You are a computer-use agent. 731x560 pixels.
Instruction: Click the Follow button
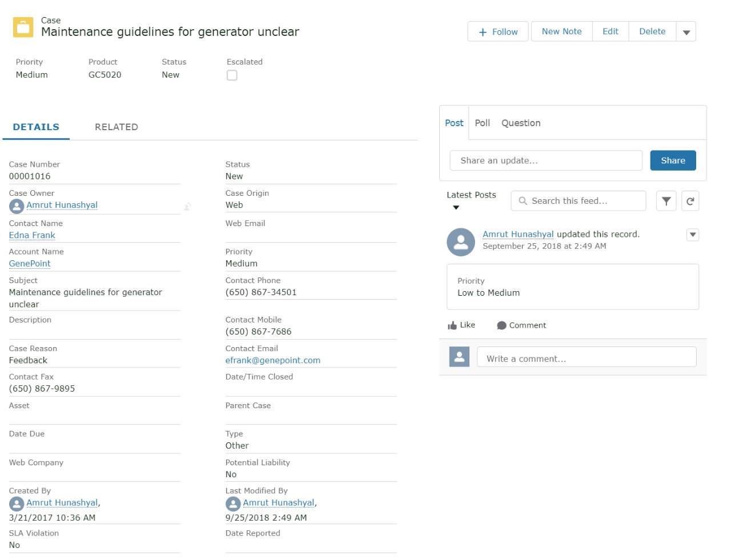498,32
